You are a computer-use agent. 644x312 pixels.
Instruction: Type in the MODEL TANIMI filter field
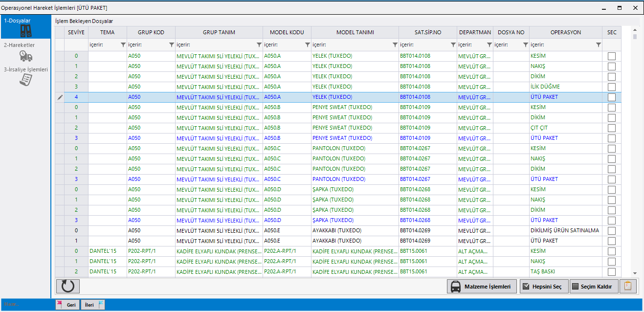pyautogui.click(x=351, y=45)
